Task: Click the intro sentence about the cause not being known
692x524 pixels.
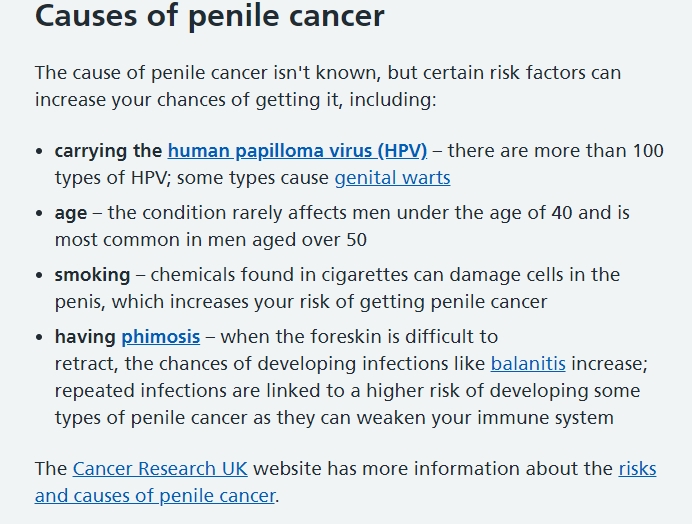Action: [x=328, y=86]
